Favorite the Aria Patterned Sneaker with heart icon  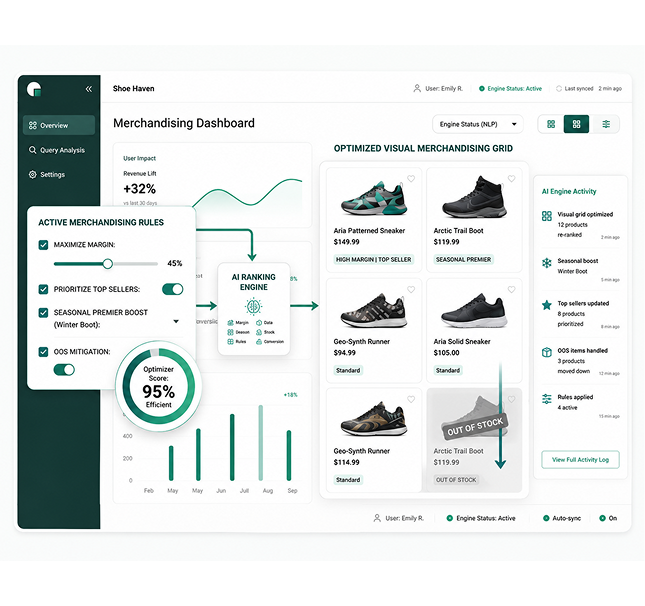[x=411, y=179]
